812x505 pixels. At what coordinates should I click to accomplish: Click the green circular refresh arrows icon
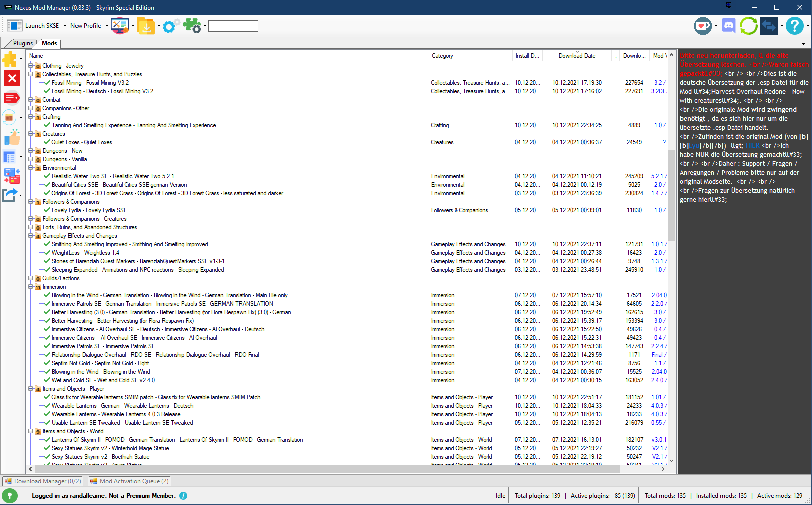(748, 26)
